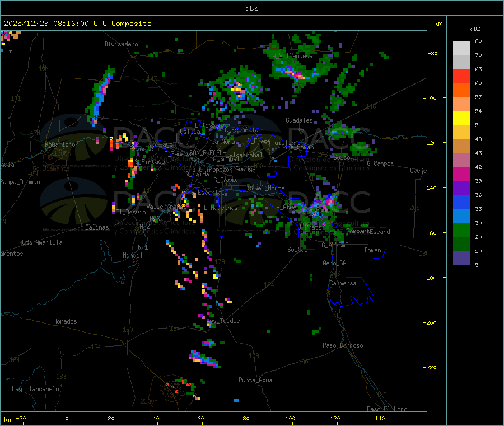Click the Punta_Agua map label
The height and width of the screenshot is (426, 504).
(x=255, y=380)
